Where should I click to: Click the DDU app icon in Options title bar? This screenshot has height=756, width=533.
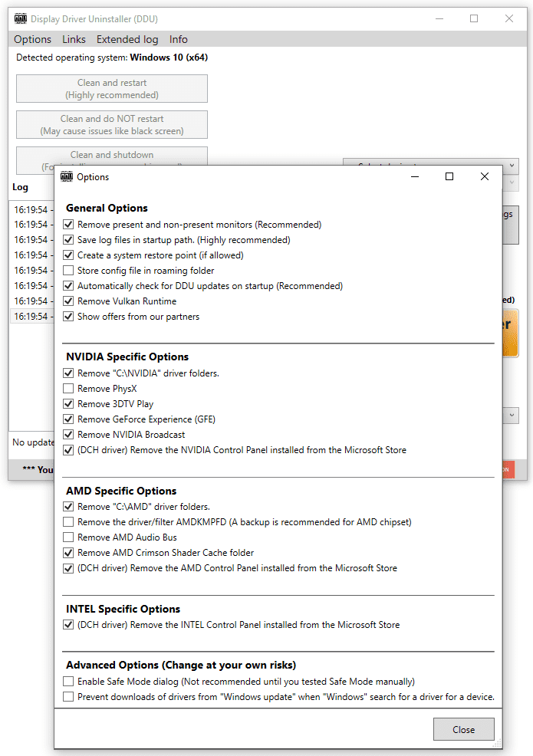67,176
